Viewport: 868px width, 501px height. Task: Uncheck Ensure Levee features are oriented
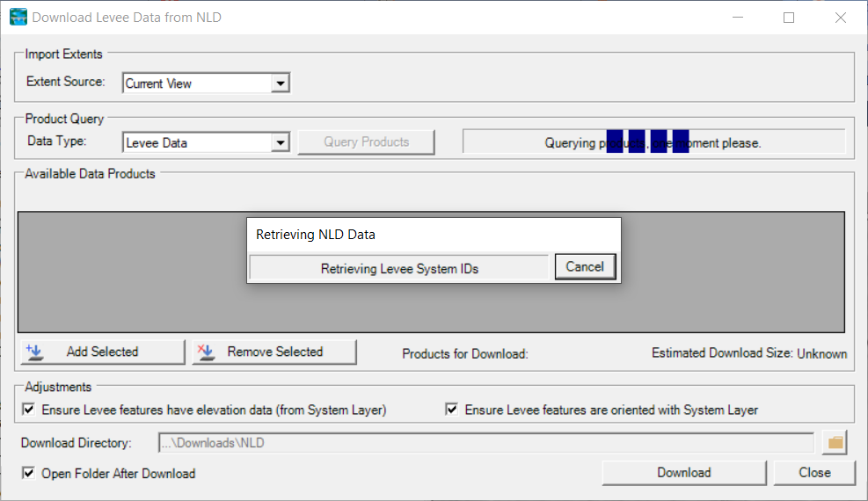coord(452,410)
